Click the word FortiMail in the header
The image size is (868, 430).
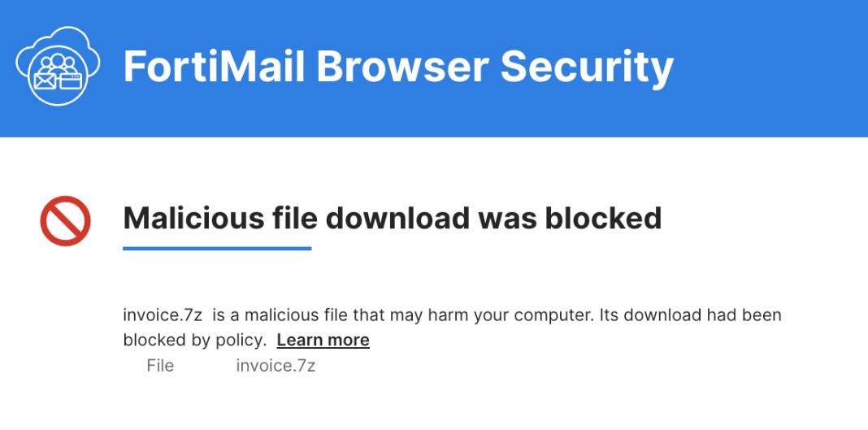pos(214,67)
